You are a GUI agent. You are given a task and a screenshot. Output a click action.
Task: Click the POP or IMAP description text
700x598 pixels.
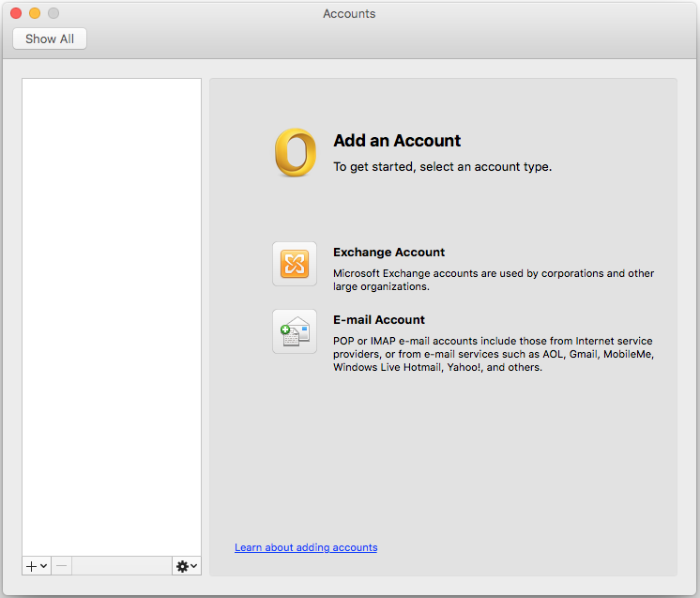pos(494,354)
